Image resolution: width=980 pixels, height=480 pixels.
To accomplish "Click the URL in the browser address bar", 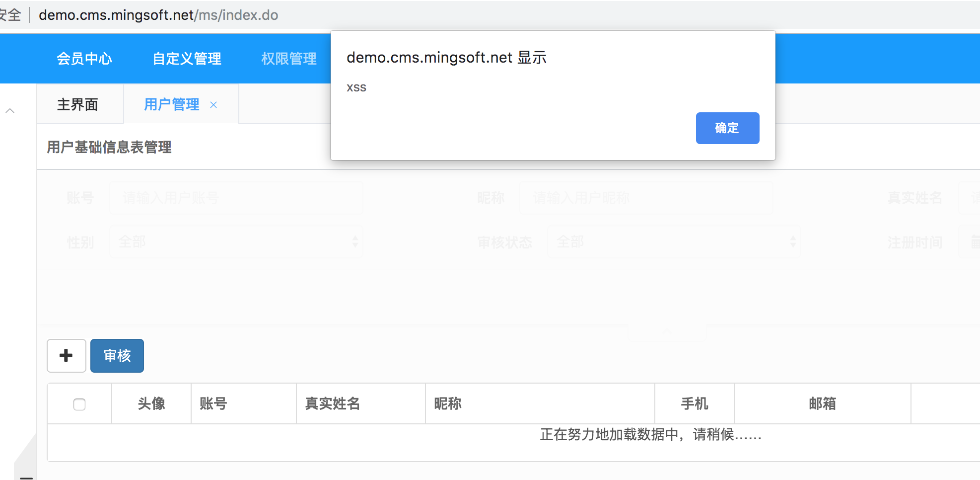I will [x=158, y=14].
